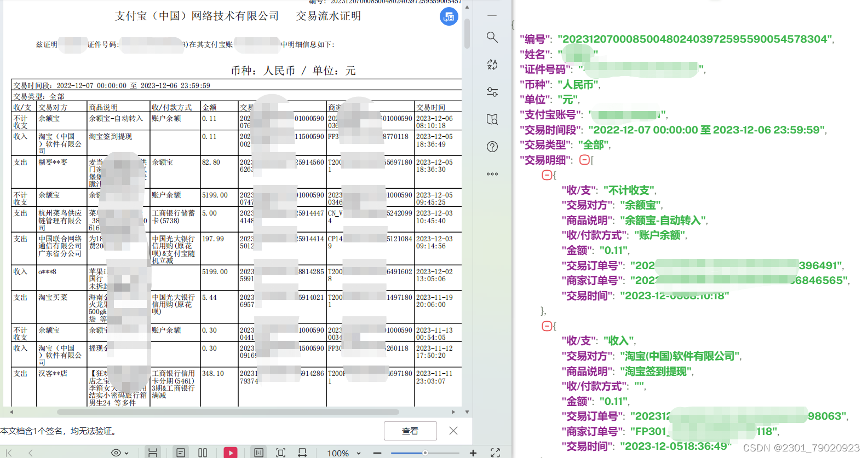
Task: Click the zoom slider track
Action: pos(425,453)
